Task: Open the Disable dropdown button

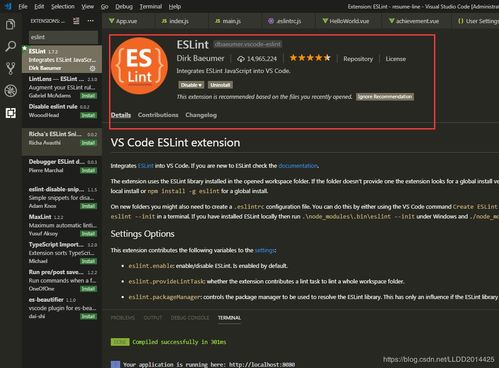Action: 191,85
